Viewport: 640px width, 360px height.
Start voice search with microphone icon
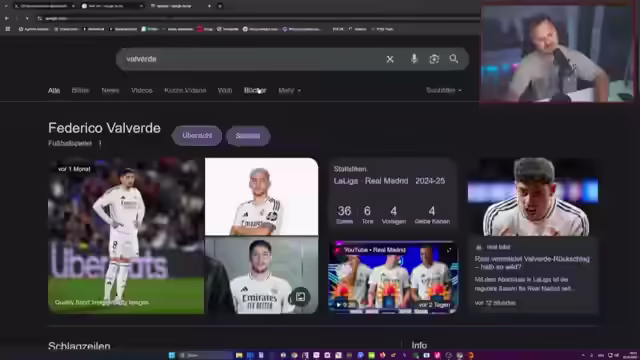pos(414,59)
